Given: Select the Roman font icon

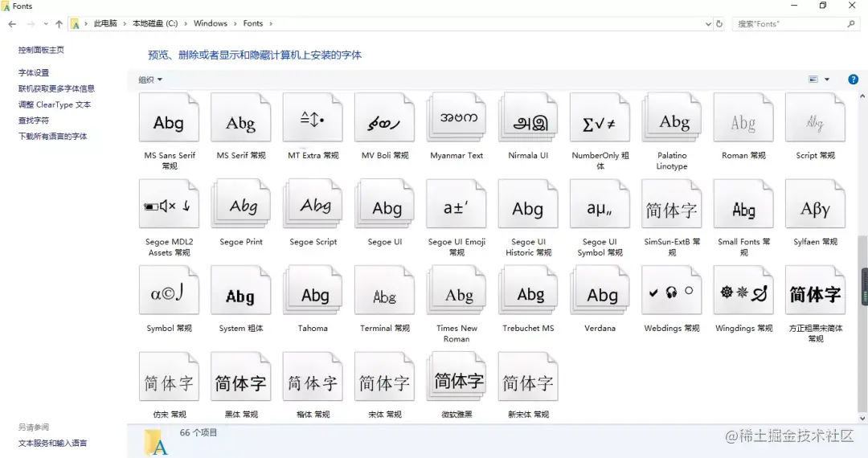Looking at the screenshot, I should tap(743, 117).
